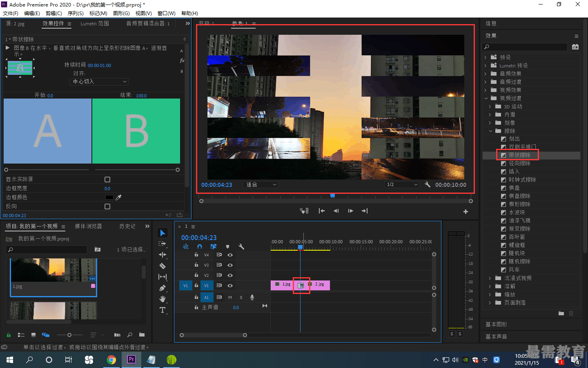588x368 pixels.
Task: Solo the A1 audio track
Action: [x=241, y=297]
